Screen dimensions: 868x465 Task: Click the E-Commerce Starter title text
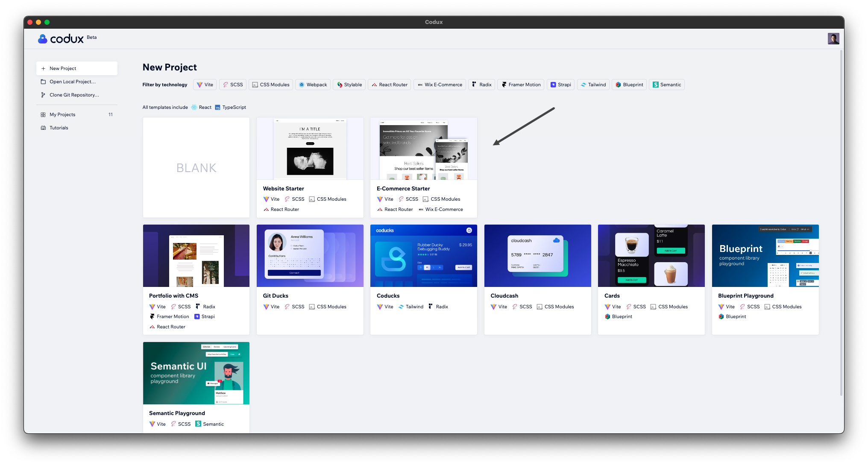click(403, 188)
